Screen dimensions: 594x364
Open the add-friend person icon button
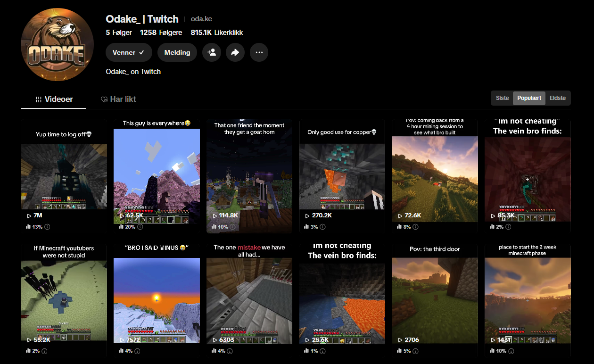pos(212,52)
